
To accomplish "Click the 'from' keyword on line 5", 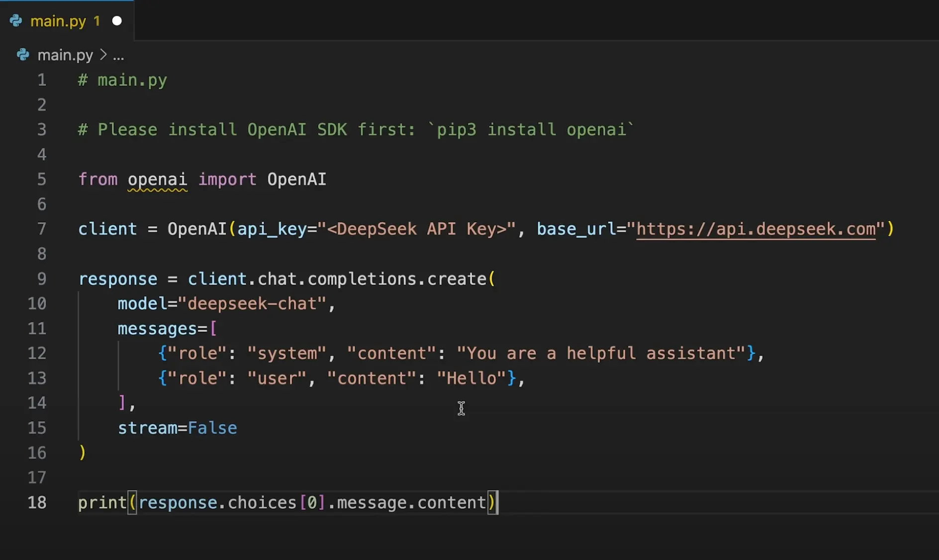I will pyautogui.click(x=98, y=180).
